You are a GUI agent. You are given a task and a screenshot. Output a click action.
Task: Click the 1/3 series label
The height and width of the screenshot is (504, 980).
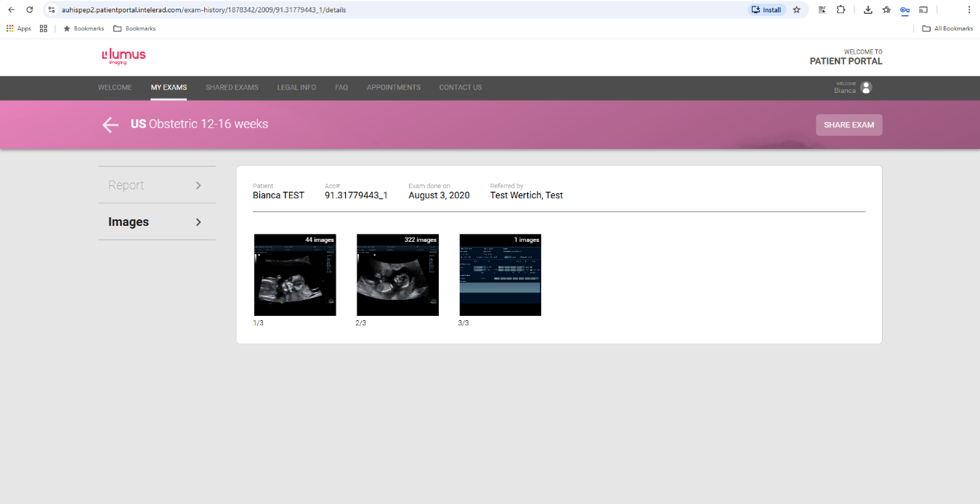click(258, 322)
